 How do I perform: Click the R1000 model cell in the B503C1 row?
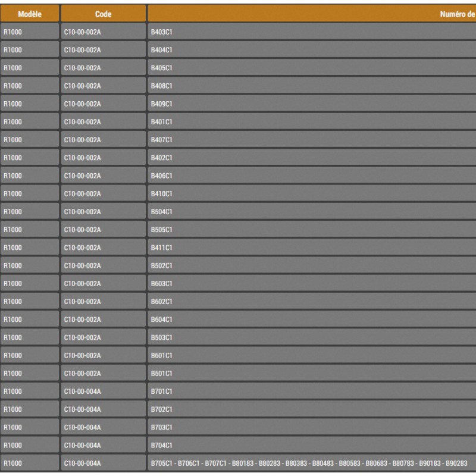30,337
